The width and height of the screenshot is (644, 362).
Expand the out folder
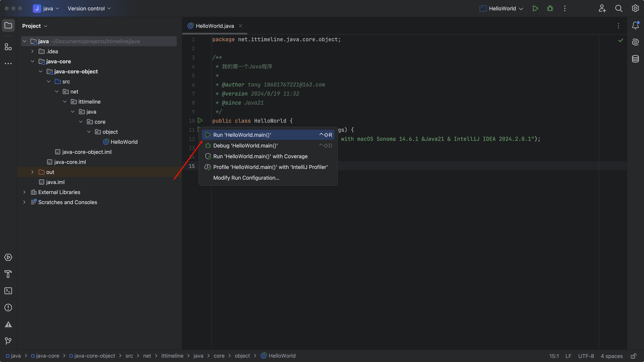(x=32, y=172)
